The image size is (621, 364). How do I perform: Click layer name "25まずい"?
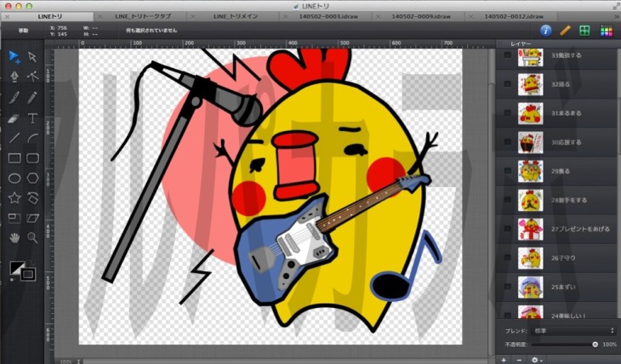(563, 287)
